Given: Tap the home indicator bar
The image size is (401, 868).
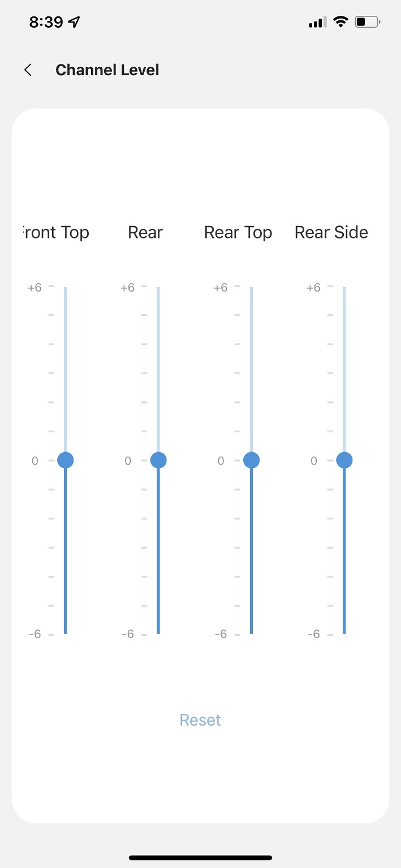Looking at the screenshot, I should (x=200, y=858).
